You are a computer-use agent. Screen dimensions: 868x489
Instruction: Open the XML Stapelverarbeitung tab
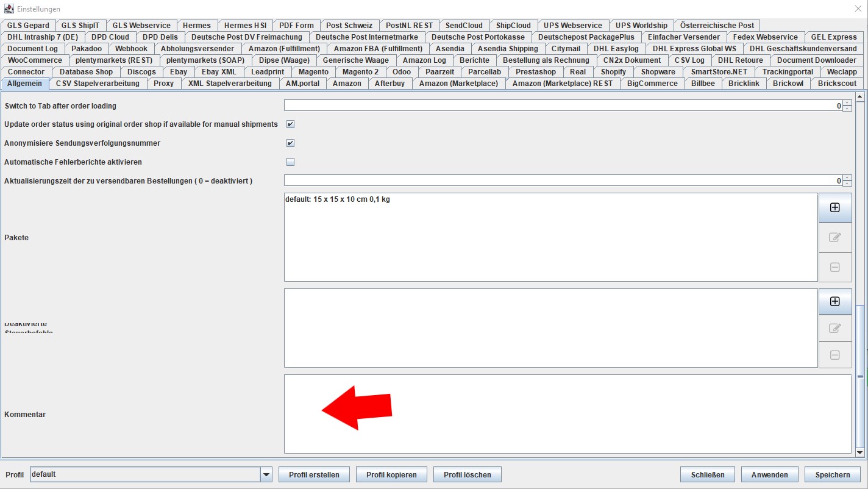click(x=230, y=84)
